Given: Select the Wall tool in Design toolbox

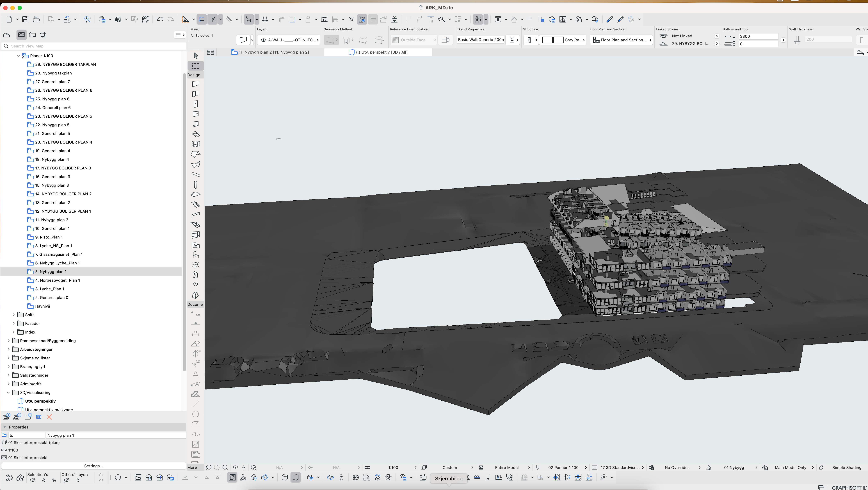Looking at the screenshot, I should (196, 84).
